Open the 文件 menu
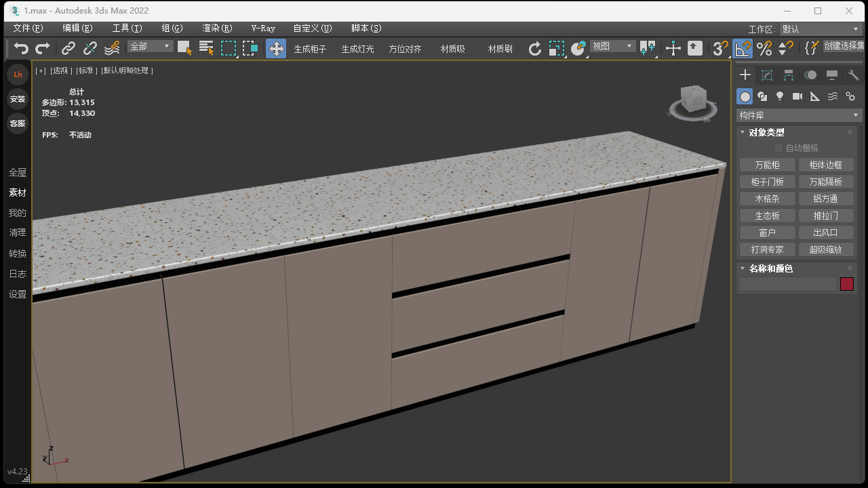The image size is (868, 488). 28,28
